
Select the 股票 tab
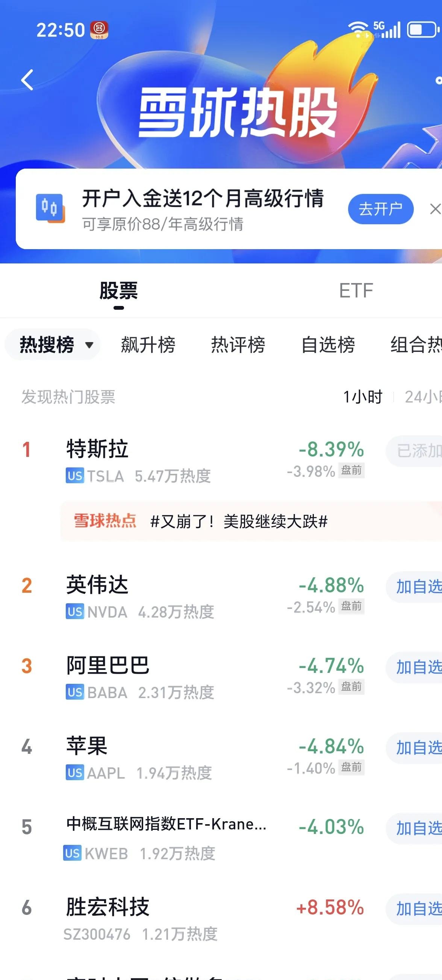(x=118, y=291)
